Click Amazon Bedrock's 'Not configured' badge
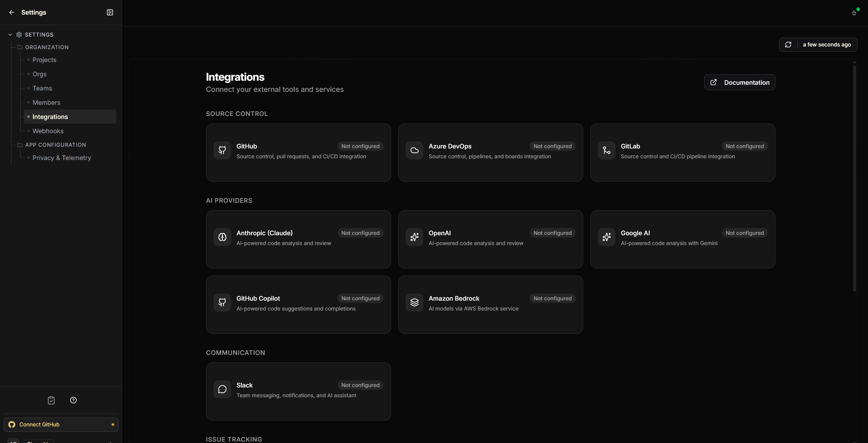 [552, 298]
